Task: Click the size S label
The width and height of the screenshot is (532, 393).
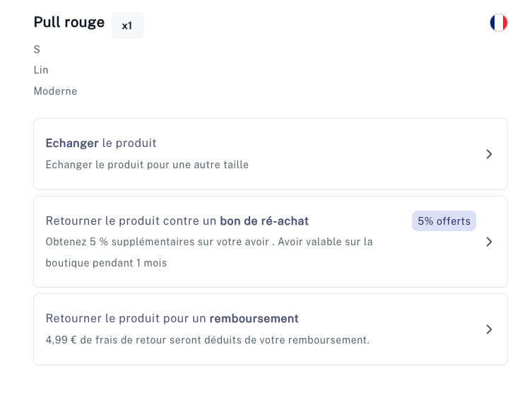Action: pos(37,49)
